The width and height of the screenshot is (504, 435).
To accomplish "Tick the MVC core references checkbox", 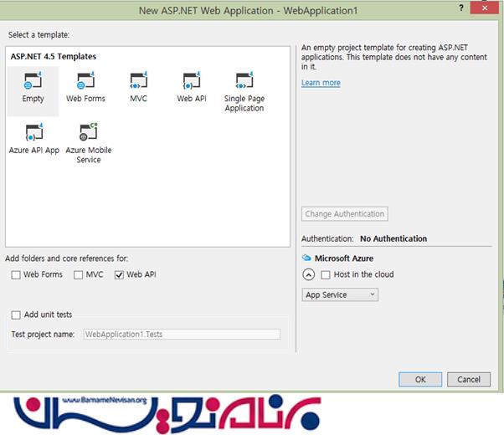I will point(78,274).
